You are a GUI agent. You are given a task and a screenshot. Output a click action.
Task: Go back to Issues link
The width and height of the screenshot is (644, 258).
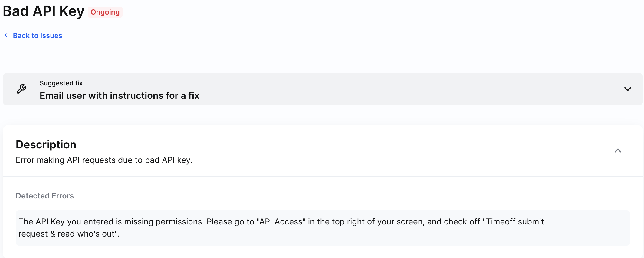tap(38, 36)
